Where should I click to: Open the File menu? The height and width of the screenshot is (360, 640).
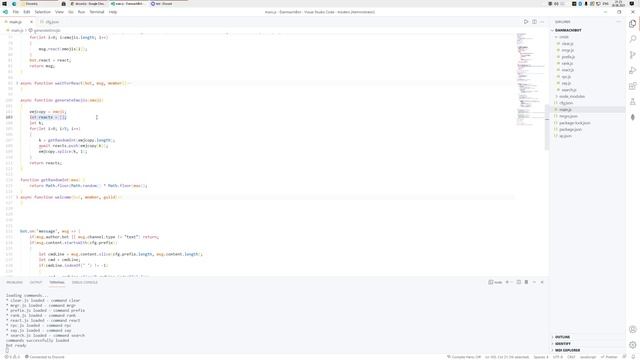pos(16,12)
